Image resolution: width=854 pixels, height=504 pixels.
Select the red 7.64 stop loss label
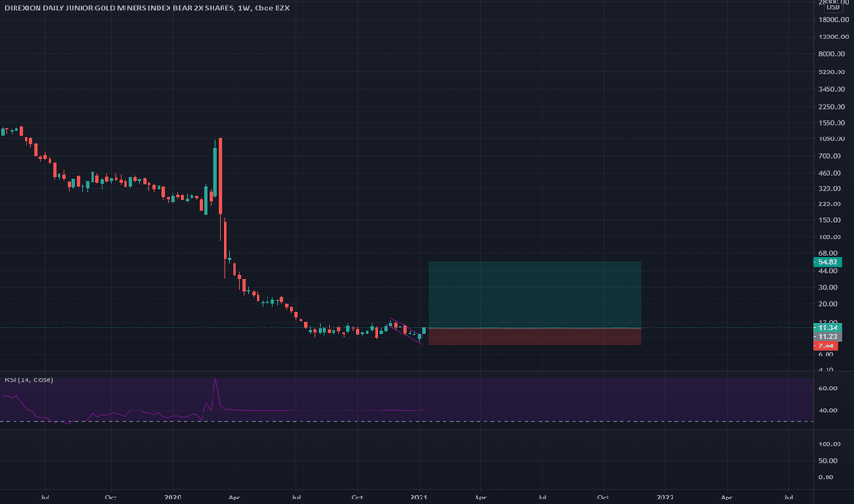click(x=826, y=346)
